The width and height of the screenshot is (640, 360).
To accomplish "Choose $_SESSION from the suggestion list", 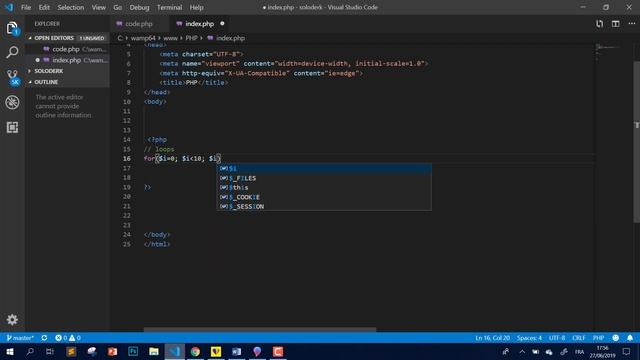I will [324, 206].
